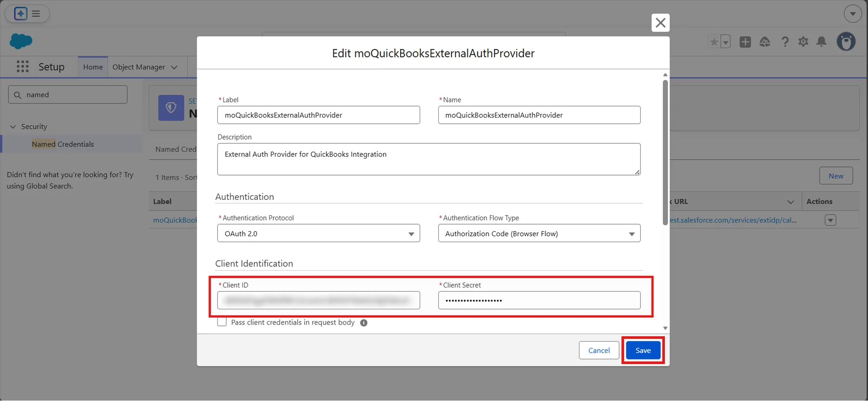868x401 pixels.
Task: Click the Salesforce cloud logo
Action: coord(20,41)
